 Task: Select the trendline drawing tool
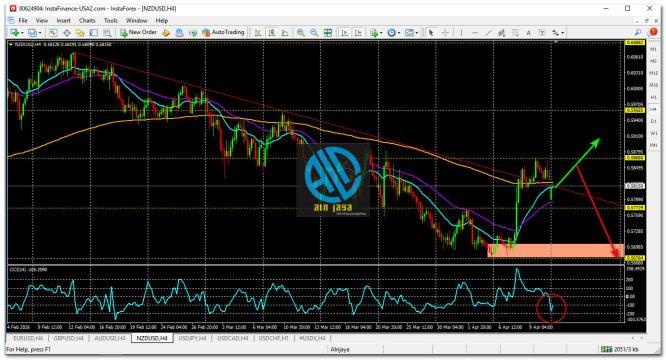point(488,32)
